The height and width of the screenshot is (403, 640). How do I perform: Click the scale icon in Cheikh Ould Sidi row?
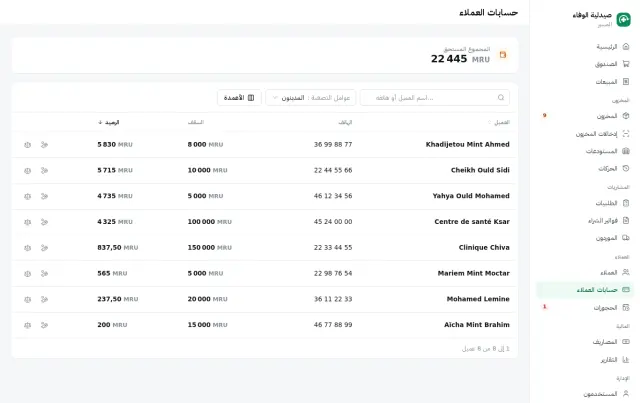point(27,170)
